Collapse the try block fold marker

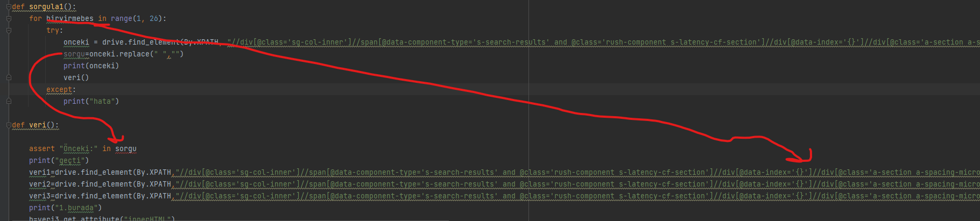[9, 30]
